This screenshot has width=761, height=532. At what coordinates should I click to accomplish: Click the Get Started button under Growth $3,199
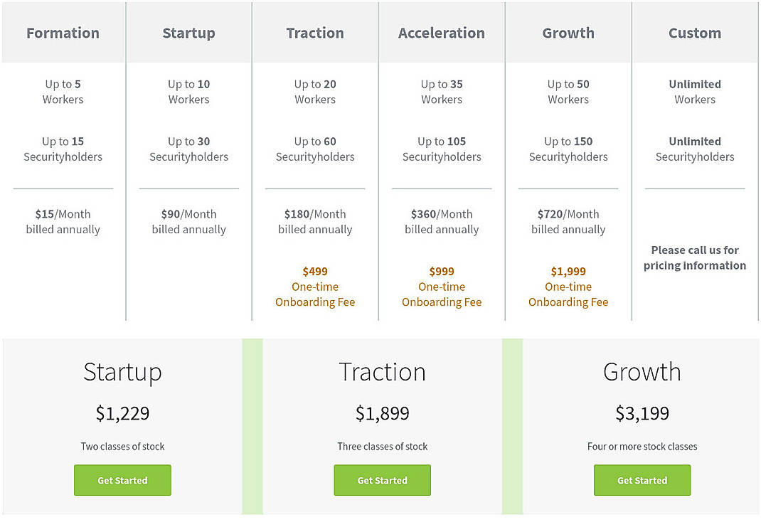(x=642, y=480)
